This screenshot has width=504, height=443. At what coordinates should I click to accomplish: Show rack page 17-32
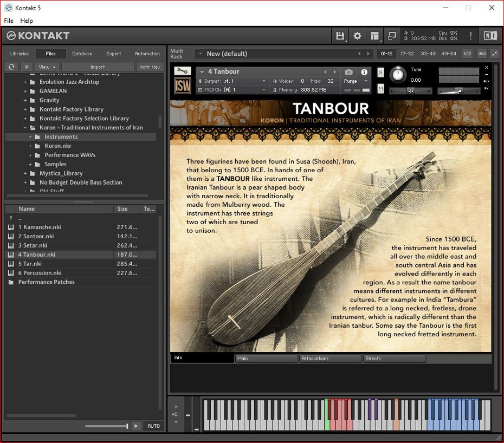pyautogui.click(x=407, y=54)
